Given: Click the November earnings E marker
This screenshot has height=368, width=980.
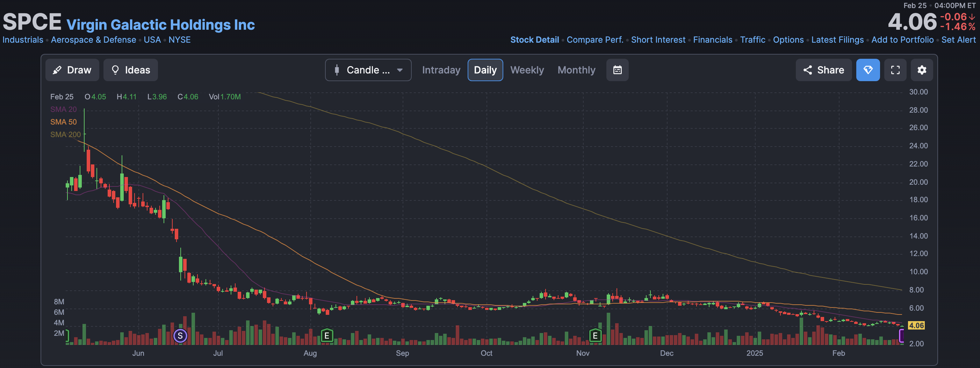Looking at the screenshot, I should point(595,336).
